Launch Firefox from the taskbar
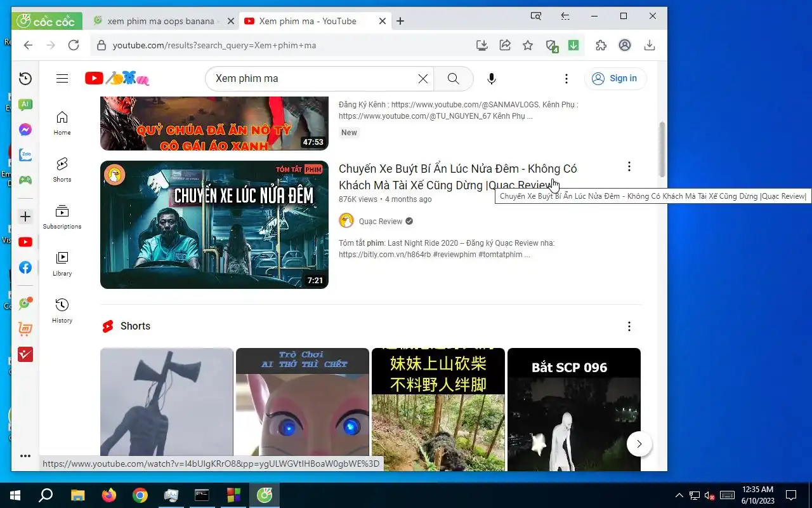 (109, 495)
